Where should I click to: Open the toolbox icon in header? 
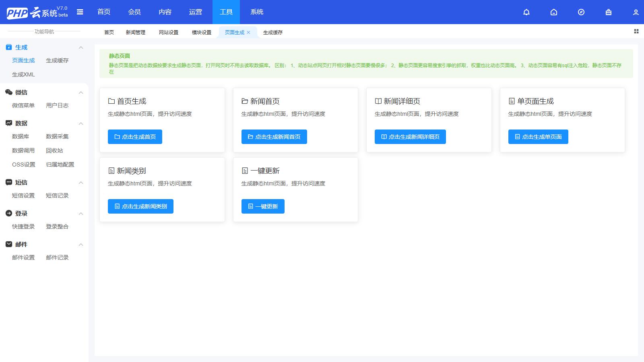[x=608, y=12]
